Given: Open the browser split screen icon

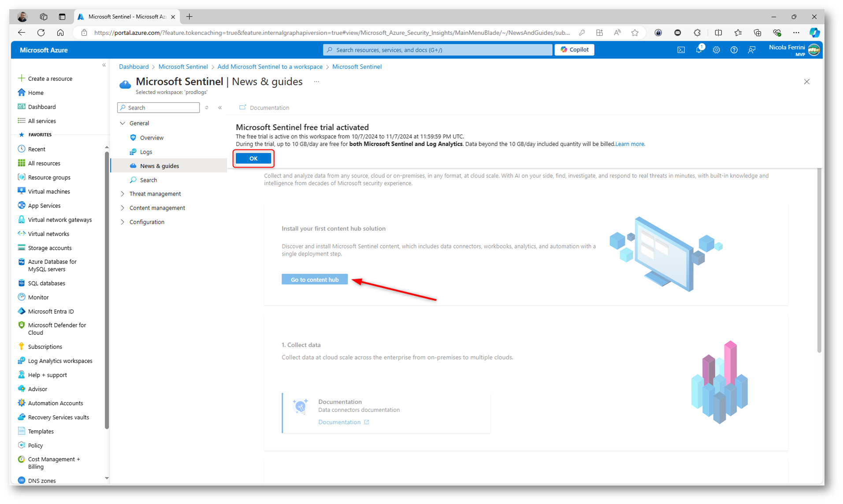Looking at the screenshot, I should (x=718, y=33).
